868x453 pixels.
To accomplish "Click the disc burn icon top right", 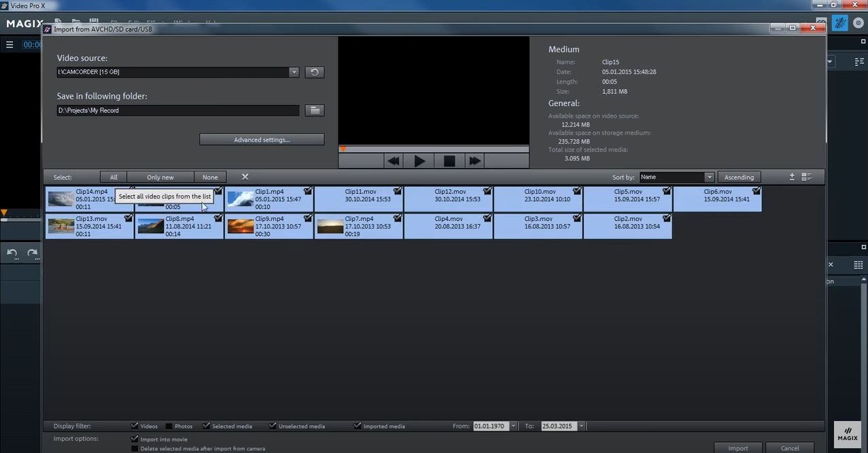I will tap(859, 24).
